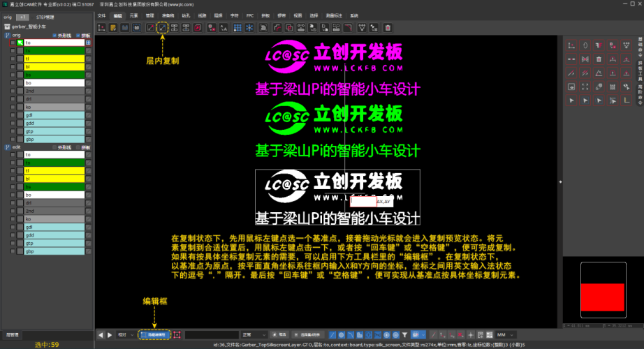Click the 层管理 tab at the panel bottom
Viewport: 644px width, 349px height.
coord(12,335)
